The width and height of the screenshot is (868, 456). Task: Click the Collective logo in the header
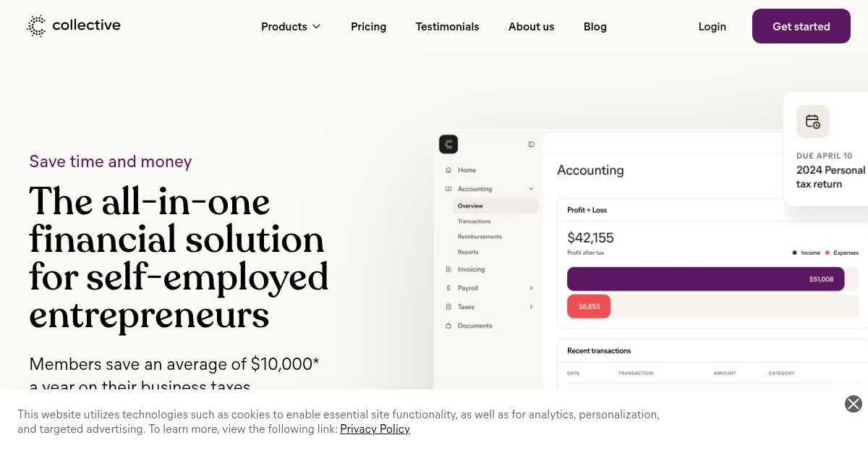click(74, 26)
